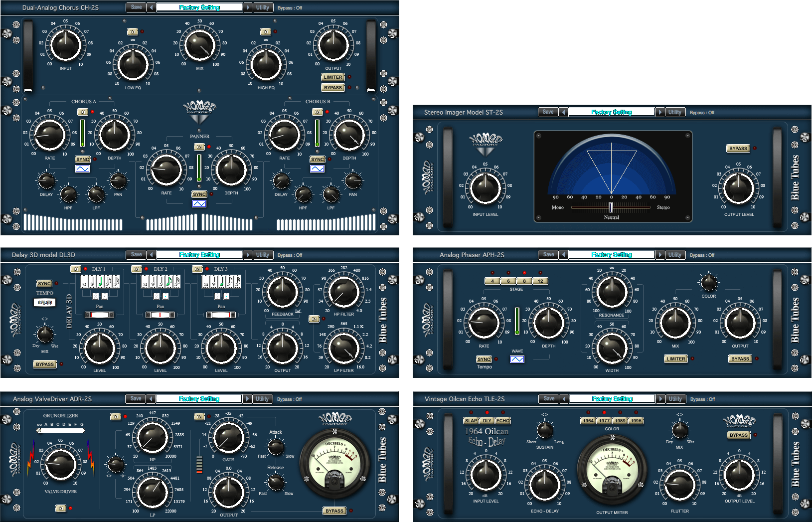Click the next-preset arrow on the Stereo Imager
812x522 pixels.
(x=660, y=112)
